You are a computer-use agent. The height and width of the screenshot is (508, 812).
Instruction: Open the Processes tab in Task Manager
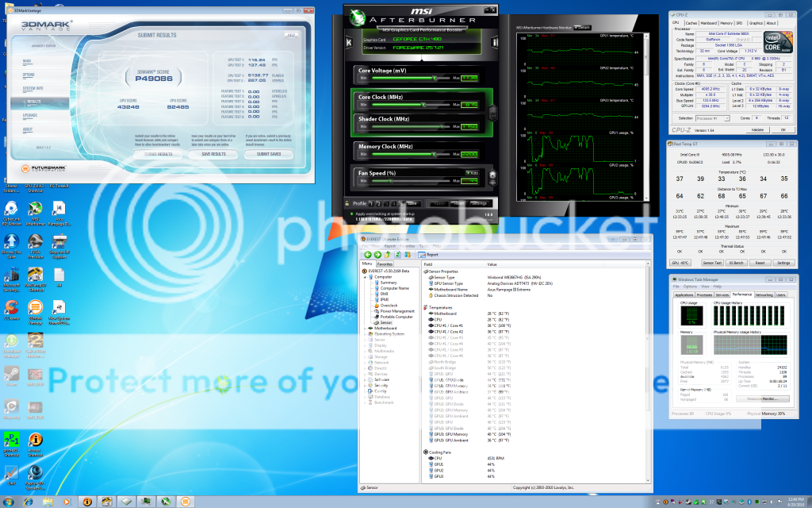704,294
